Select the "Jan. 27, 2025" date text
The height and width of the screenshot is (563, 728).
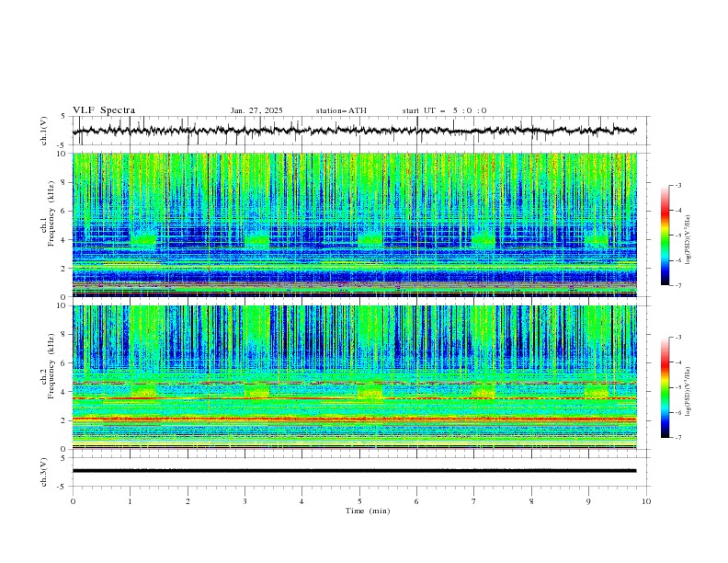256,110
